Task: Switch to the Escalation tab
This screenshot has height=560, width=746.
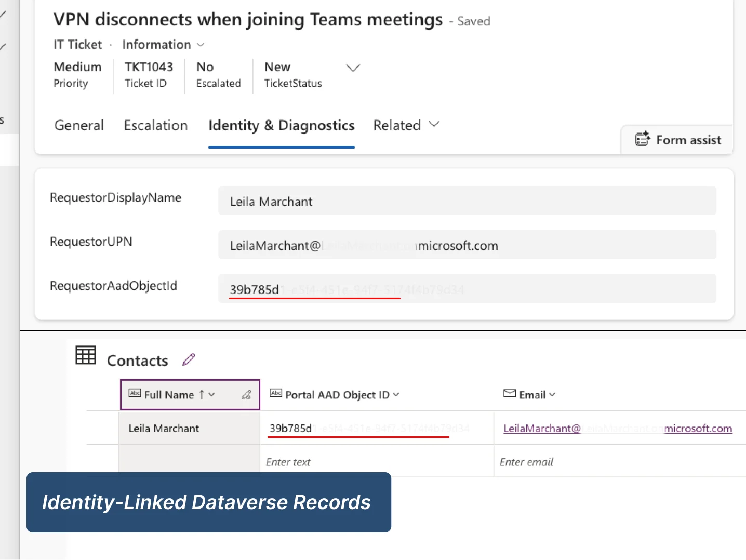Action: point(156,126)
